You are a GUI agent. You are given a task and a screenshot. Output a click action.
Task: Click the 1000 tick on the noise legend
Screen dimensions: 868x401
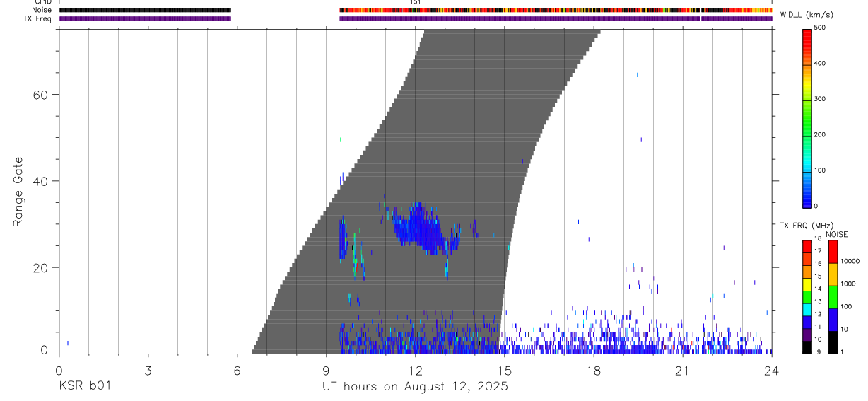(848, 284)
